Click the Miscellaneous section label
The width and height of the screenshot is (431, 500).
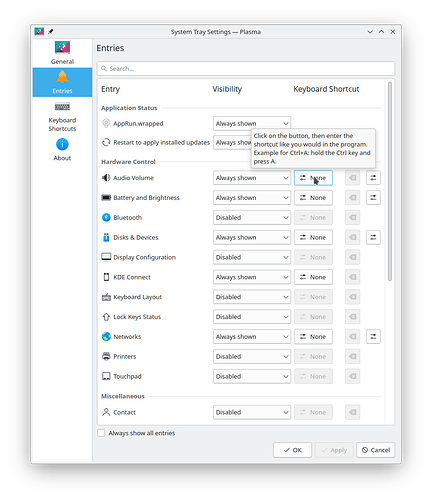click(x=123, y=396)
